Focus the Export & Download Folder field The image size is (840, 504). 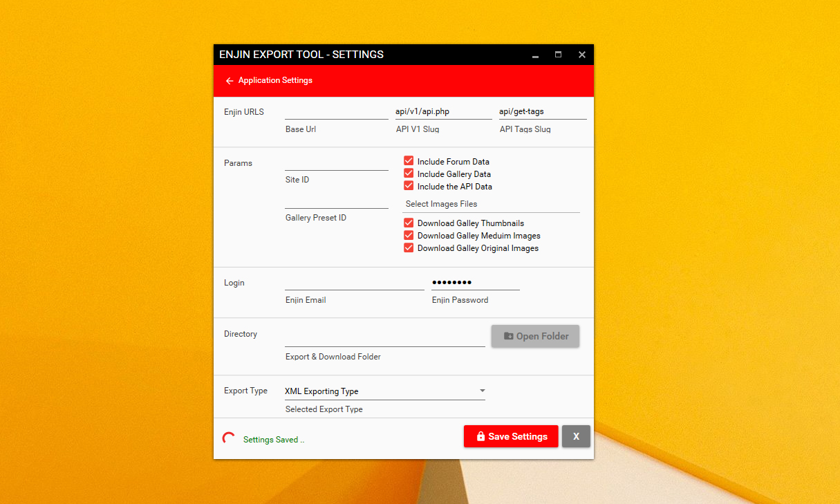(385, 339)
